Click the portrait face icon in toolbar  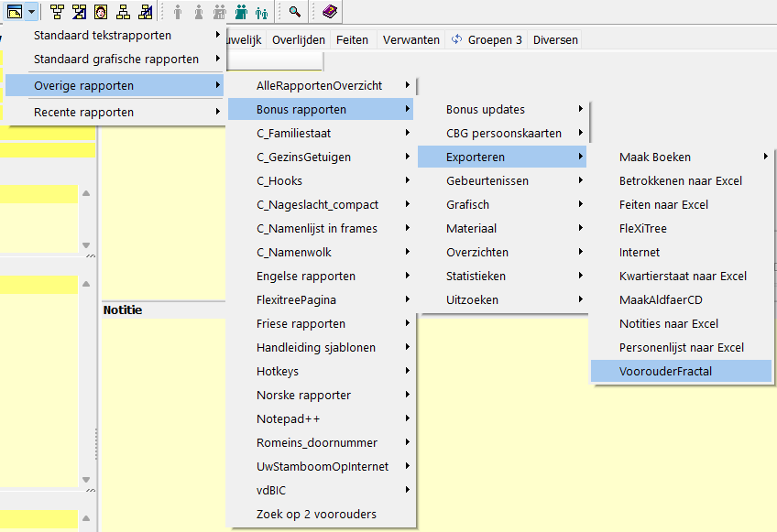point(101,11)
